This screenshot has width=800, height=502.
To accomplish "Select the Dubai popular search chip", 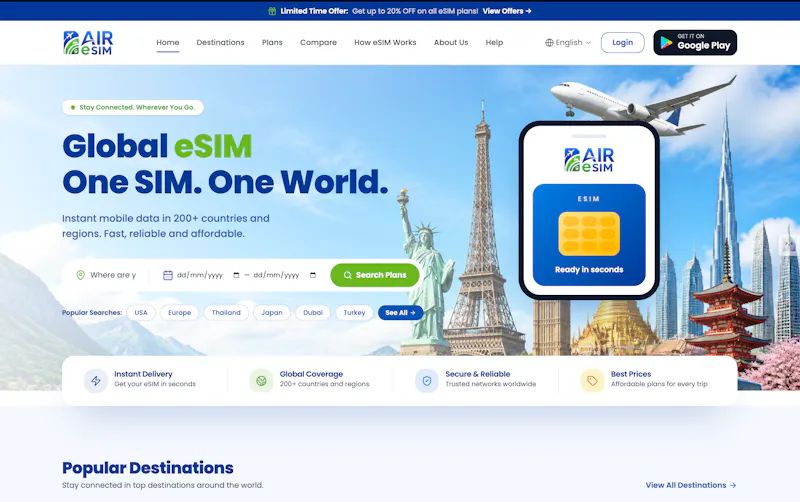I will click(x=313, y=313).
